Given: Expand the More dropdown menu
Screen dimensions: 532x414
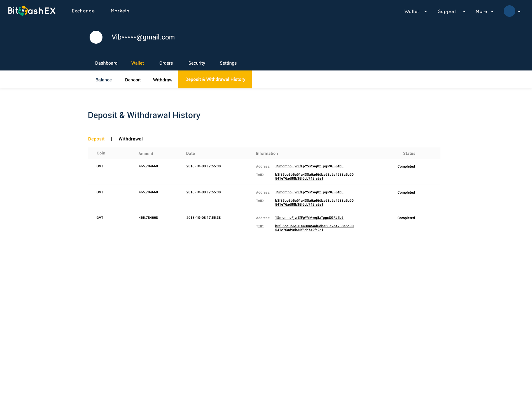Looking at the screenshot, I should tap(484, 11).
